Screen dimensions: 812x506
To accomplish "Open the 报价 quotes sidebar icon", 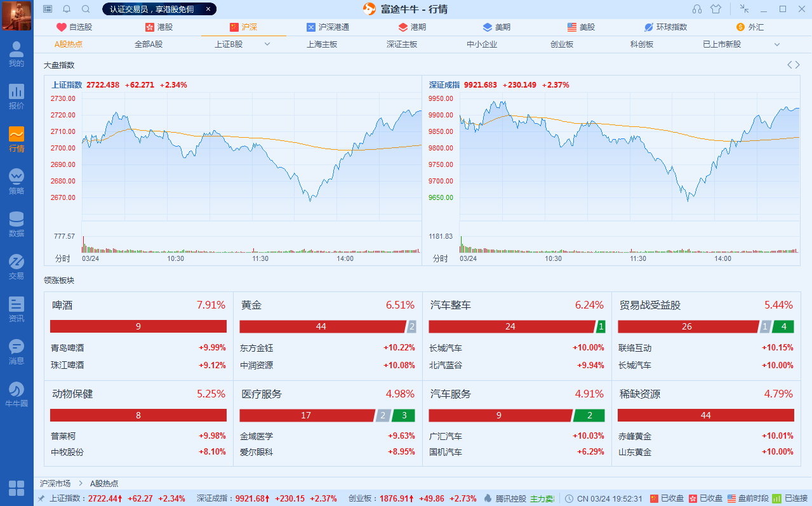I will point(17,97).
